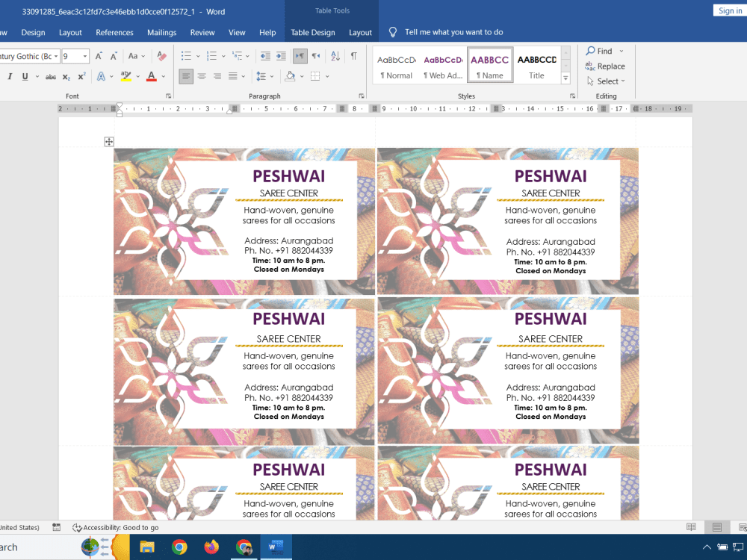Expand borders dropdown arrow
747x560 pixels.
click(327, 76)
